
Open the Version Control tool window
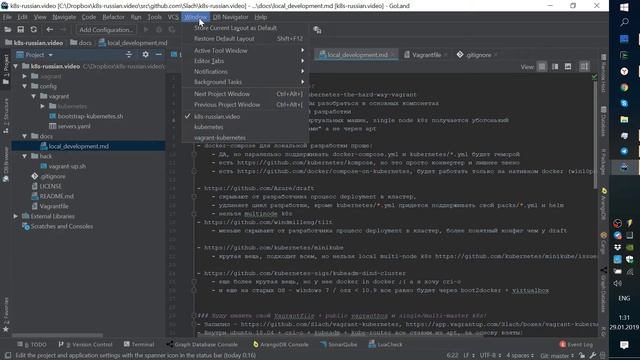(x=85, y=344)
